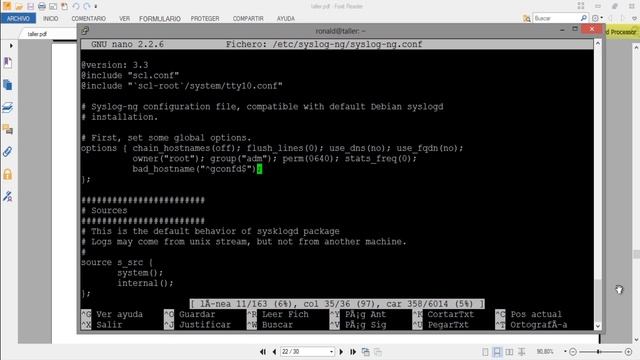640x360 pixels.
Task: Open the COMENTARIO ribbon tab
Action: click(x=89, y=18)
